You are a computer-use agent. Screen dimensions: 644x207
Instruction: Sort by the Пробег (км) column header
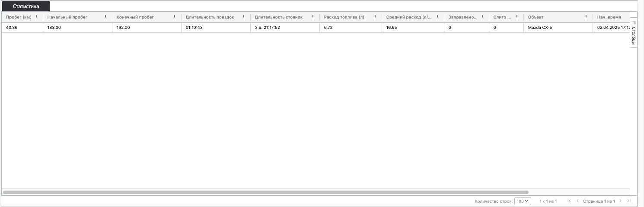pos(19,17)
